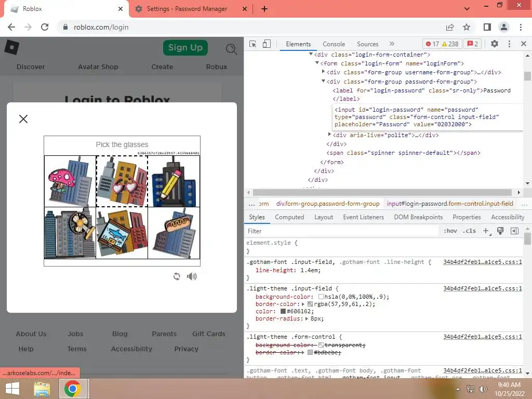Show more DevTools tabs chevron
Image resolution: width=532 pixels, height=399 pixels.
pos(392,44)
